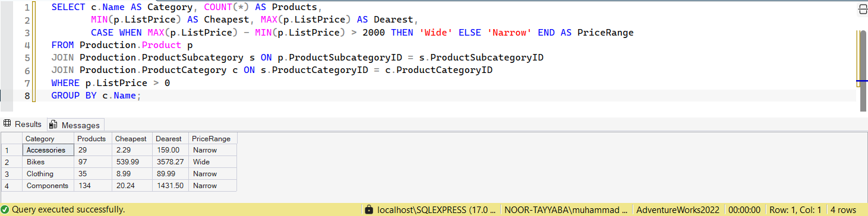Screen dimensions: 868x216
Task: Click the 159.00 dearest cell
Action: coord(170,150)
